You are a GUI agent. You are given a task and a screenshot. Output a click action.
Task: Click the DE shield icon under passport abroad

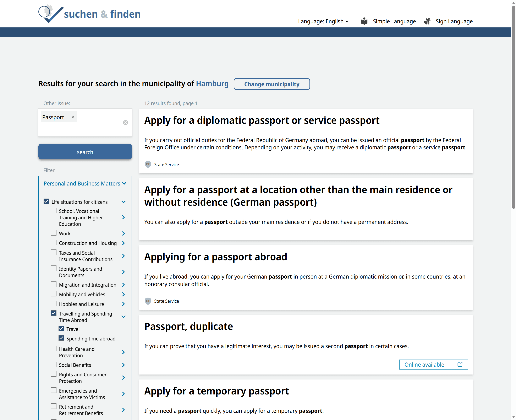(x=148, y=301)
